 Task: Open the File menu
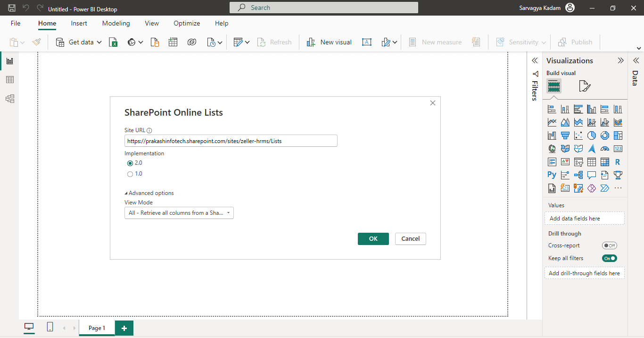(x=16, y=23)
